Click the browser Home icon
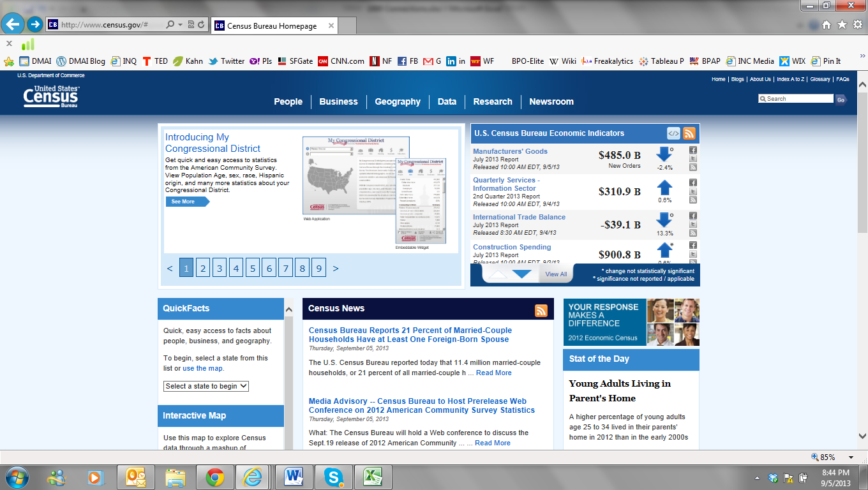868x490 pixels. (x=827, y=25)
